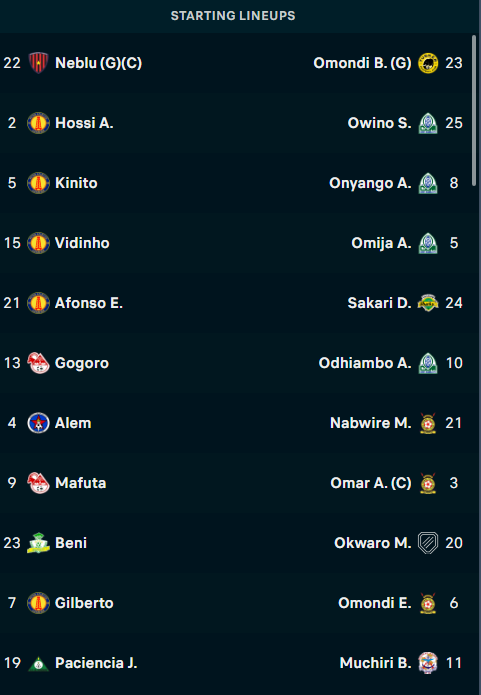Viewport: 481px width, 695px height.
Task: Click the blank shield icon beside Okwaro M.
Action: [428, 543]
